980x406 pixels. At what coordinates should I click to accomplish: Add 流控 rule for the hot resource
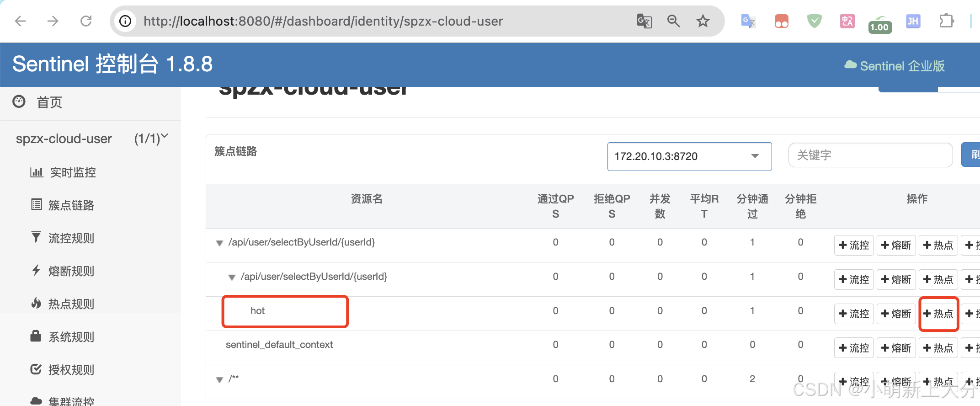[854, 314]
